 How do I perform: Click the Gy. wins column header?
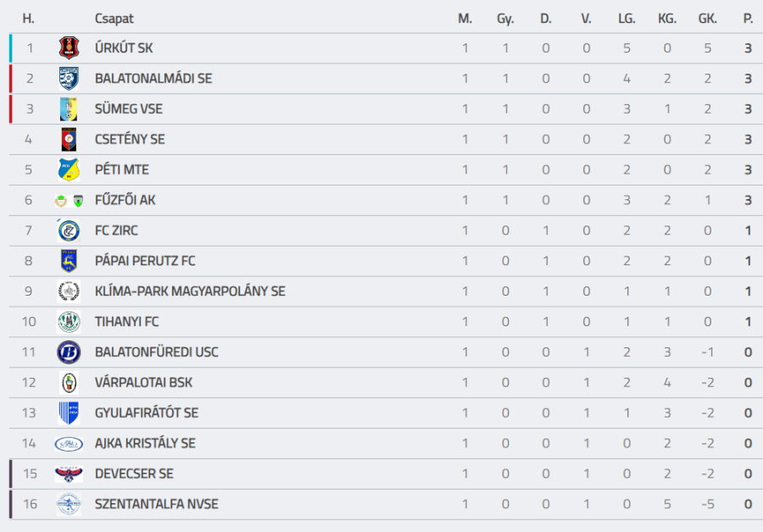[505, 19]
